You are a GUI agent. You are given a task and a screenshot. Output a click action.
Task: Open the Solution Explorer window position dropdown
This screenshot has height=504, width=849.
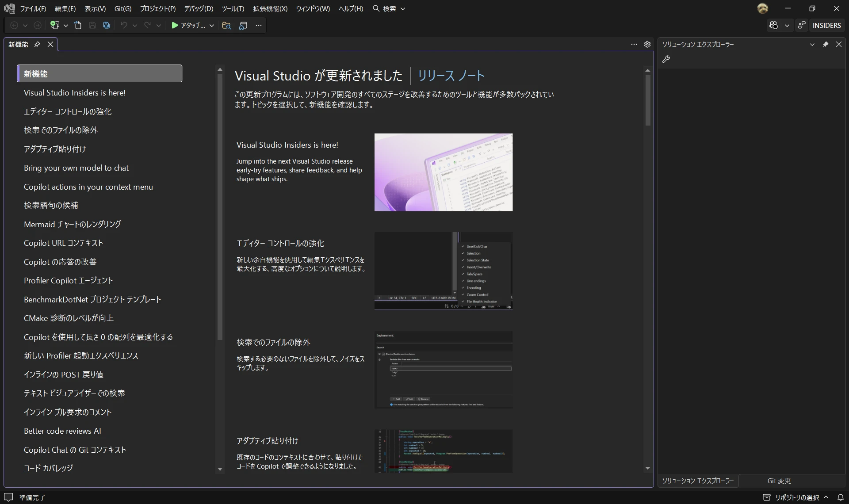[812, 44]
